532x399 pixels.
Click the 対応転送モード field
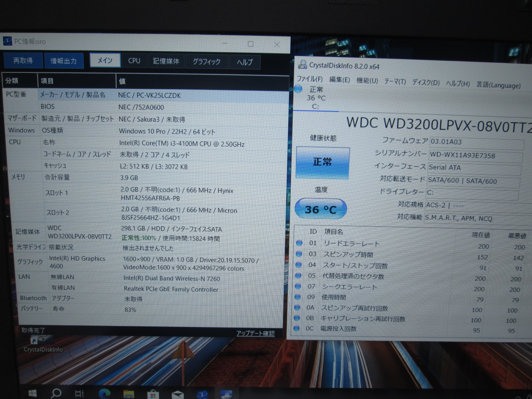pyautogui.click(x=473, y=181)
